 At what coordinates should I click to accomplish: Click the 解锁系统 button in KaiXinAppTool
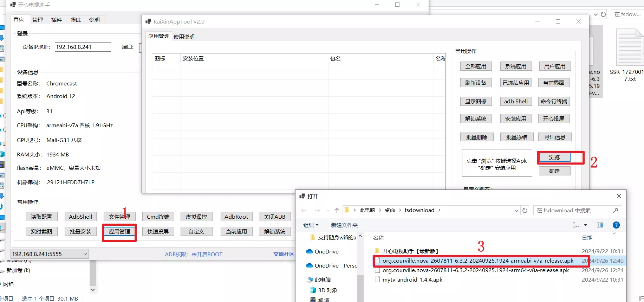(476, 119)
